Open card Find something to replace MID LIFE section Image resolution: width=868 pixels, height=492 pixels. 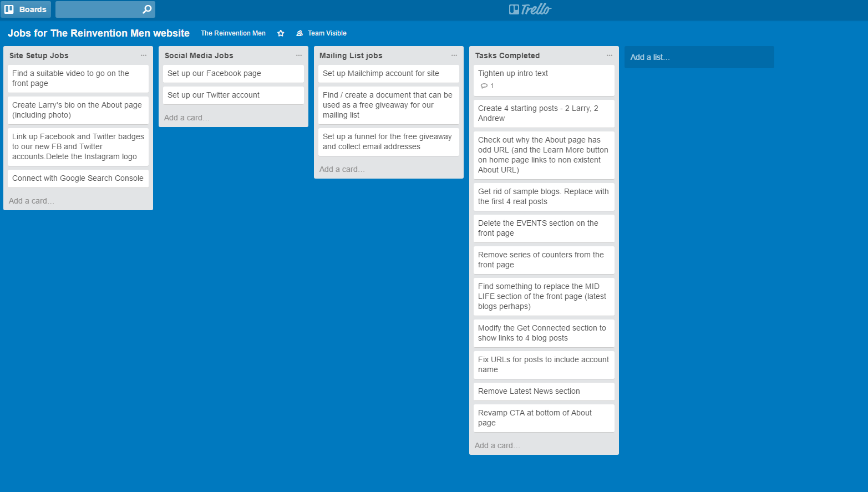544,296
